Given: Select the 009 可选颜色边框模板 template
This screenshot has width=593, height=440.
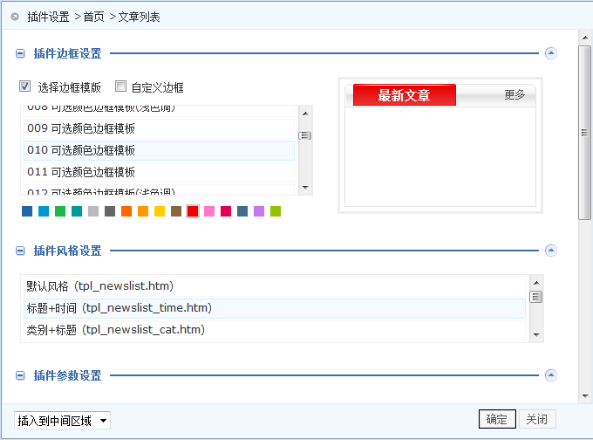Looking at the screenshot, I should [x=159, y=129].
